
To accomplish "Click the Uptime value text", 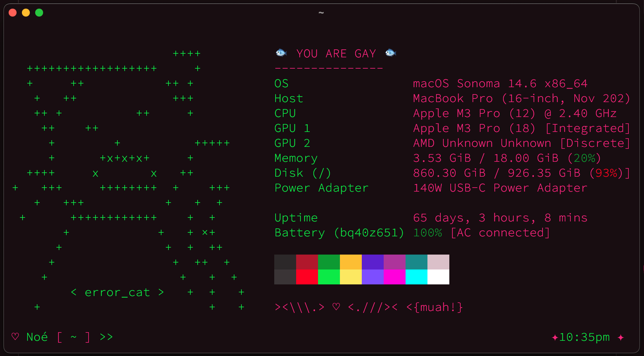I will (500, 218).
